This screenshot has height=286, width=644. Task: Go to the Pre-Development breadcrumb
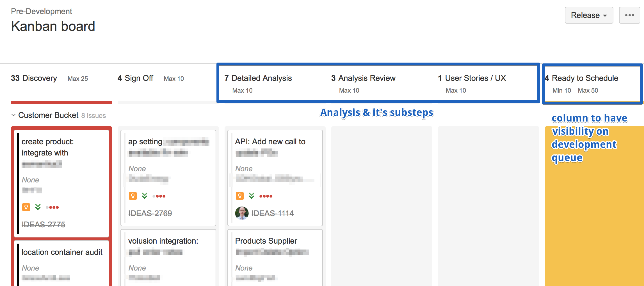(42, 11)
